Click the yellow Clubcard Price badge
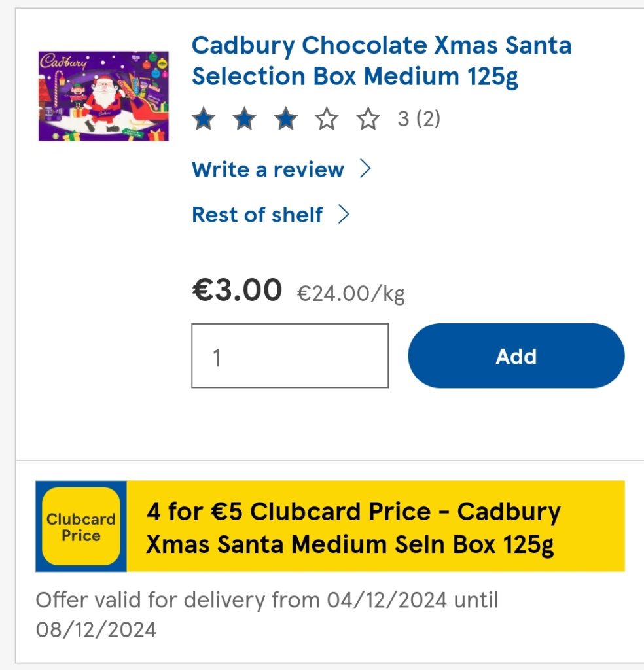The image size is (644, 670). point(81,527)
